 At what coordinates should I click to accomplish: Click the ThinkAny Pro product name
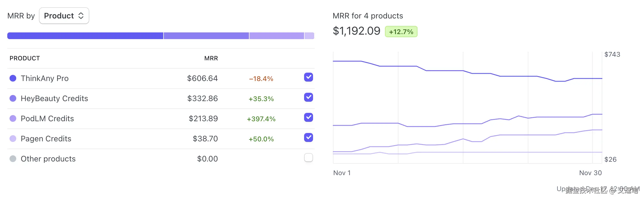point(45,78)
